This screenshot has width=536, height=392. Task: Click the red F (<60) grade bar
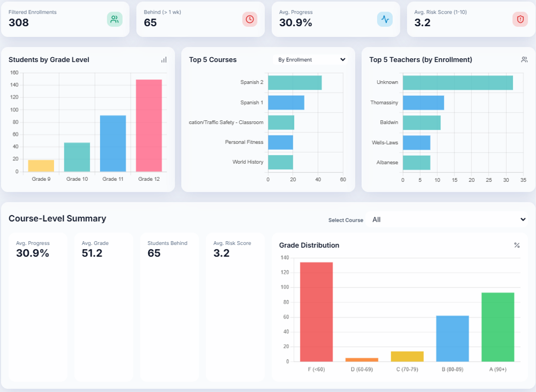316,311
